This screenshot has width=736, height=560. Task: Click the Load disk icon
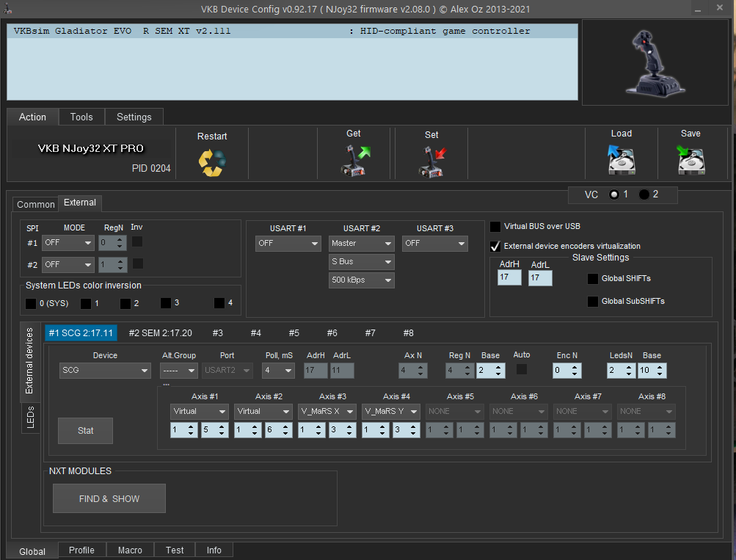621,160
